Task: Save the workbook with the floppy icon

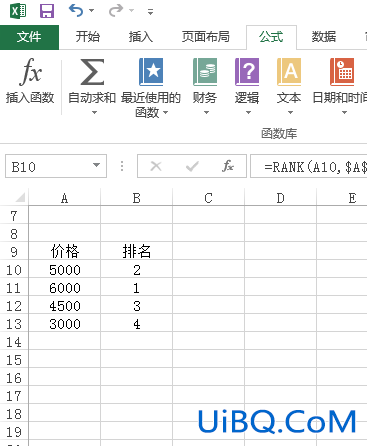Action: [x=47, y=11]
